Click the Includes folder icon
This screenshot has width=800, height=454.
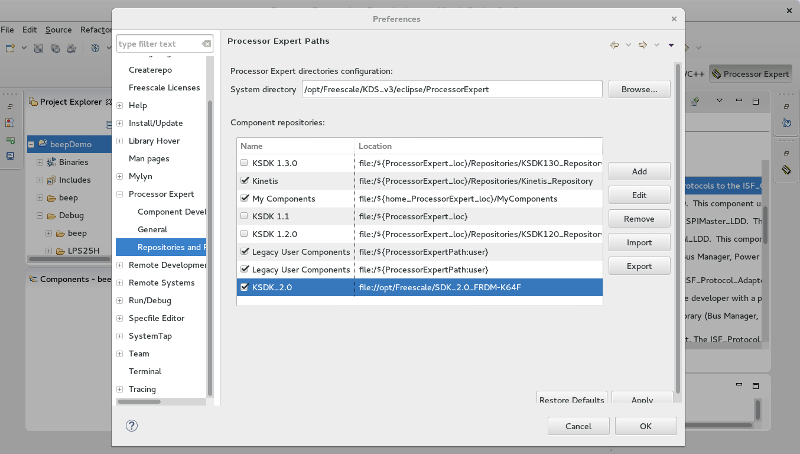pyautogui.click(x=51, y=180)
